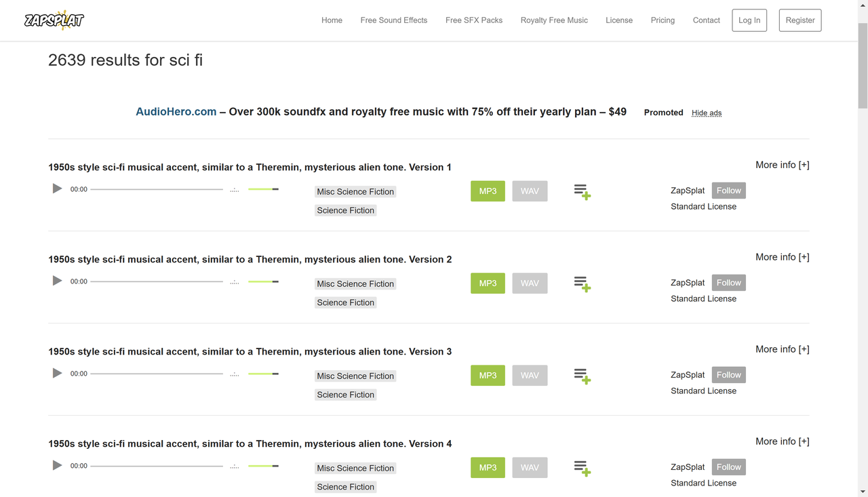This screenshot has height=497, width=868.
Task: Select MP3 format for Version 2
Action: coord(488,283)
